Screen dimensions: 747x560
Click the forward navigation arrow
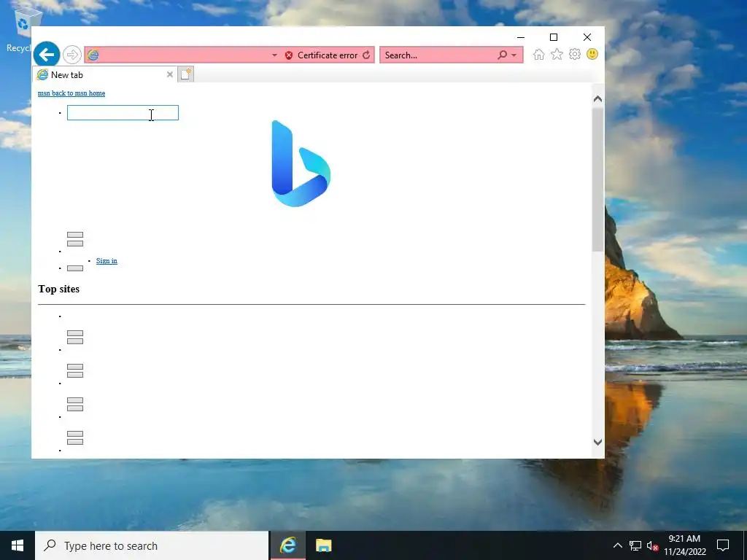pyautogui.click(x=72, y=55)
